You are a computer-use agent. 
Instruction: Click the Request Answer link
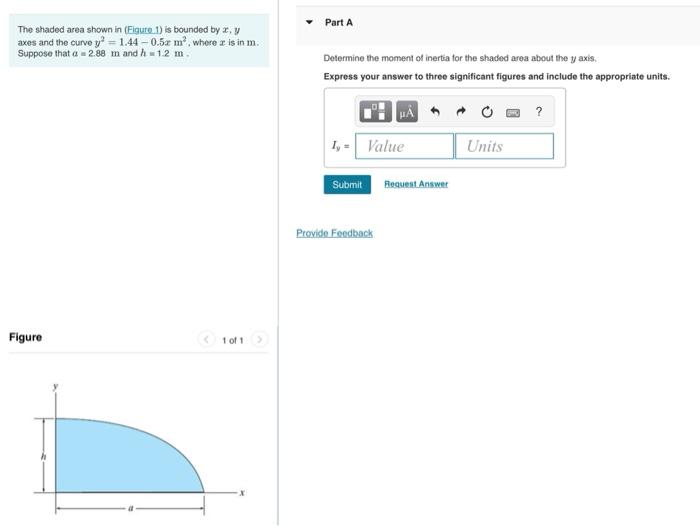tap(416, 184)
